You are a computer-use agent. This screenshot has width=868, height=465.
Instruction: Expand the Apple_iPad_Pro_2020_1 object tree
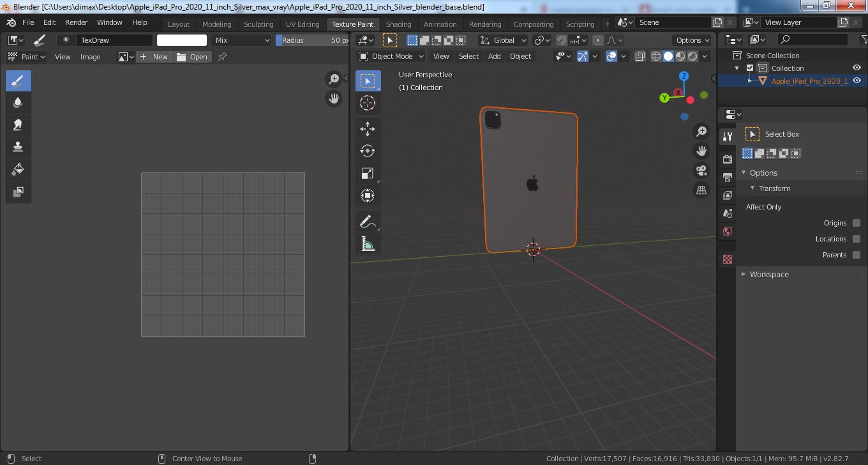click(x=751, y=81)
